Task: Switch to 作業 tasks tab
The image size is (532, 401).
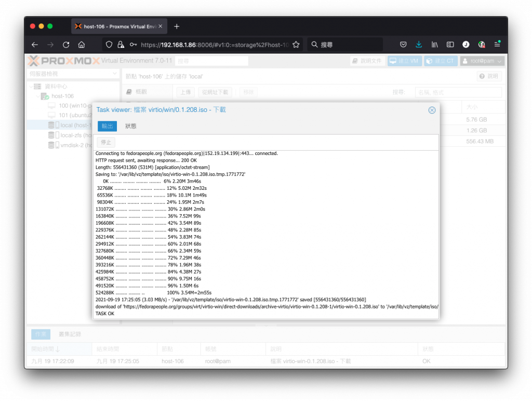Action: [x=41, y=334]
